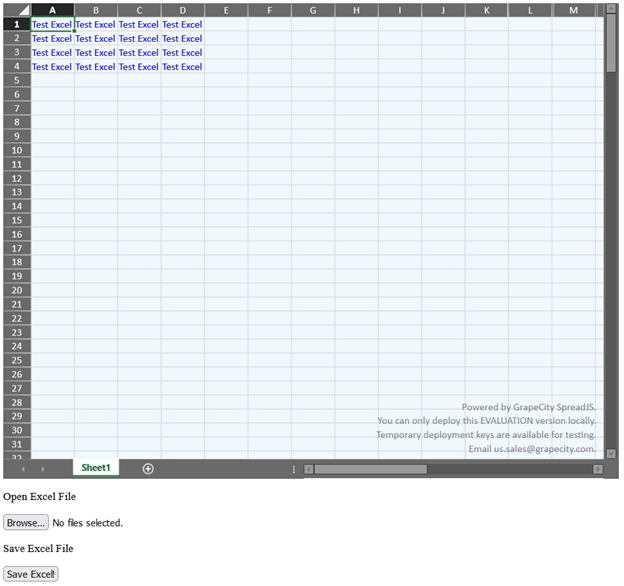Select row 4 header

17,66
